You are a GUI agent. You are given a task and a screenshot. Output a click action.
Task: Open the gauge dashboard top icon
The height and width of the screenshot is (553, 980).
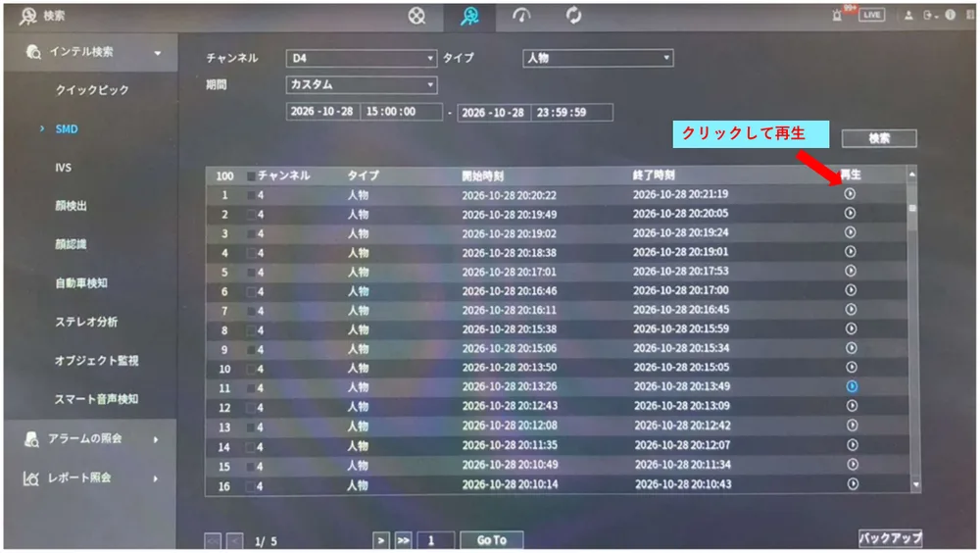pos(521,15)
